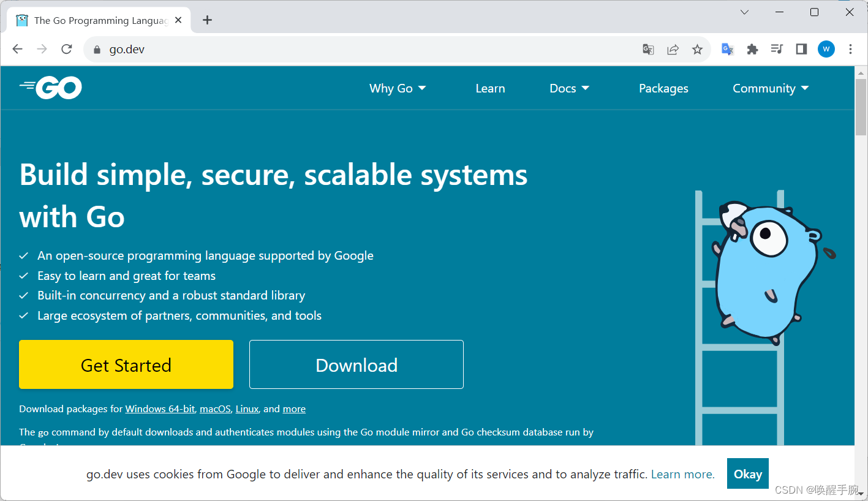Click 'Easy to learn and great for teams'
Screen dimensions: 868x501
pos(126,276)
